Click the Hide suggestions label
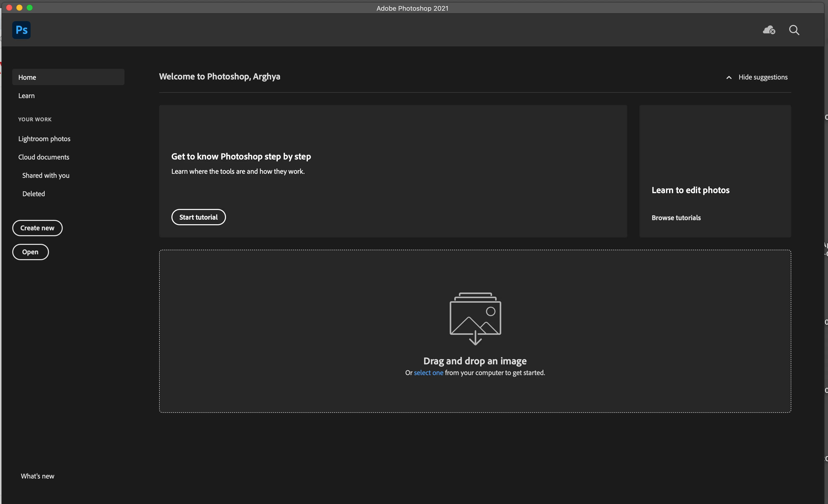 coord(763,77)
